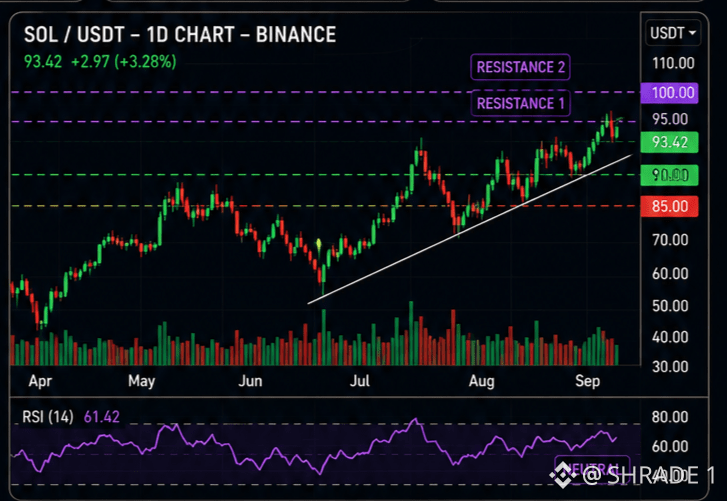Click the 85.00 red price tag
The width and height of the screenshot is (727, 501).
pyautogui.click(x=669, y=206)
